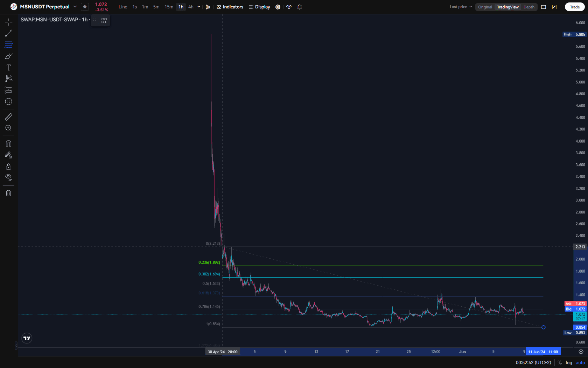
Task: Select the ruler measure tool
Action: (9, 117)
